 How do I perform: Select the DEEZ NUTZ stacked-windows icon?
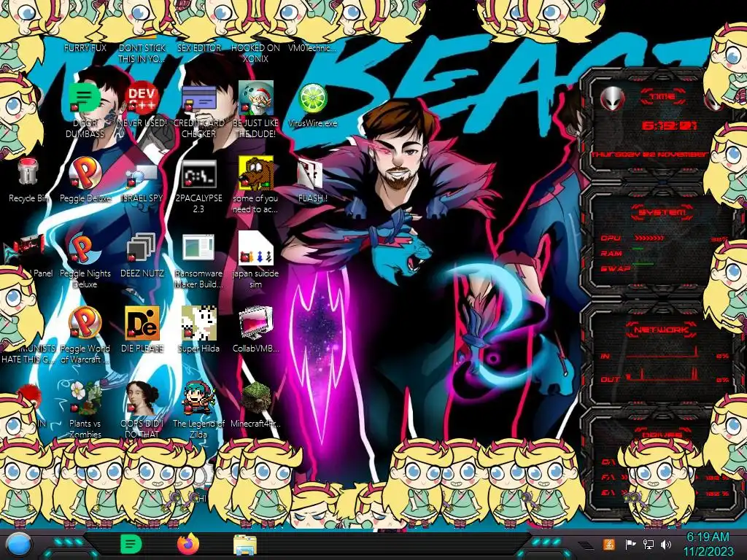pos(141,249)
